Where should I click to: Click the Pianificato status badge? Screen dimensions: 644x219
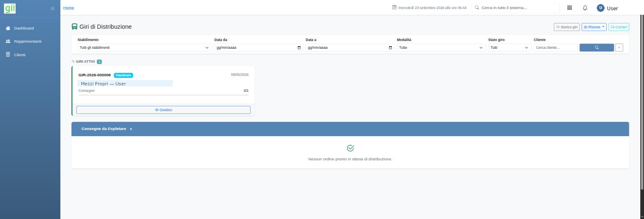pyautogui.click(x=123, y=75)
